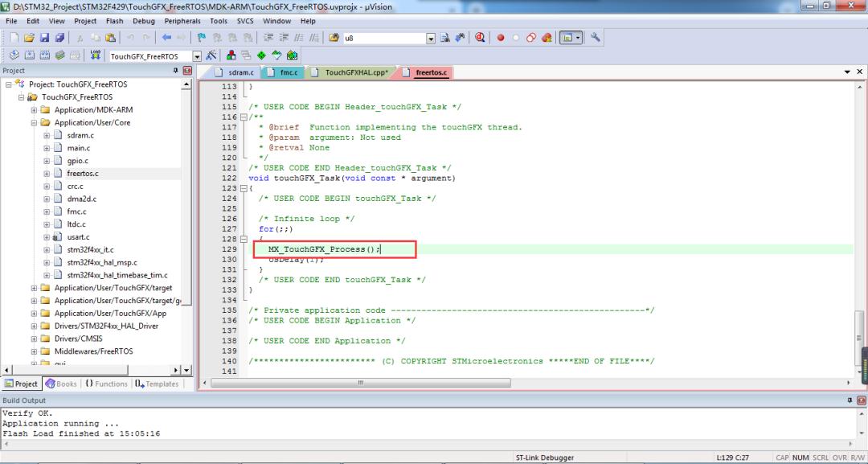The height and width of the screenshot is (464, 868).
Task: Switch to the Books panel tab
Action: point(61,384)
